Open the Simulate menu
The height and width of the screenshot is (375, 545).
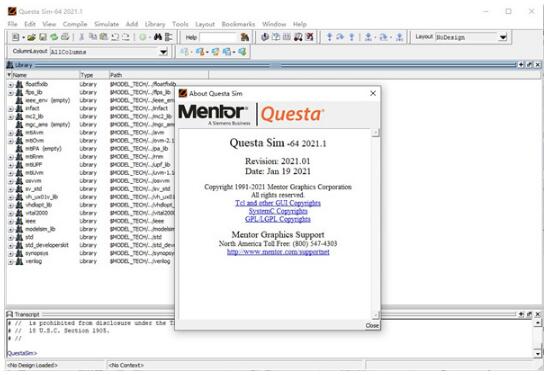pos(106,24)
